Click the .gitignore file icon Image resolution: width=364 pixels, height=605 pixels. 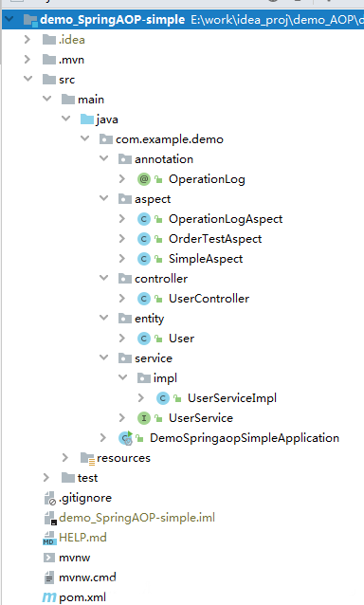pos(49,498)
